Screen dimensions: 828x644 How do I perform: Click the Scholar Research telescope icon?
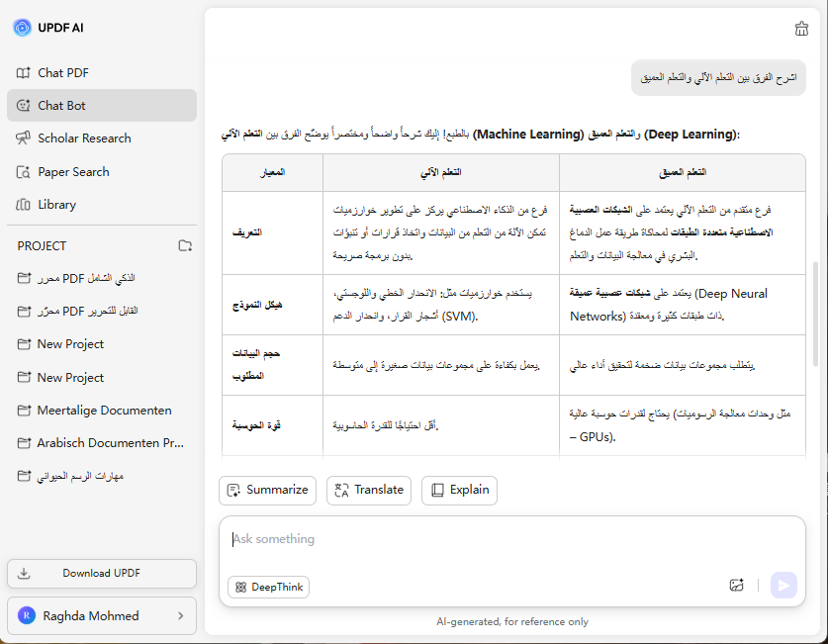pyautogui.click(x=24, y=138)
